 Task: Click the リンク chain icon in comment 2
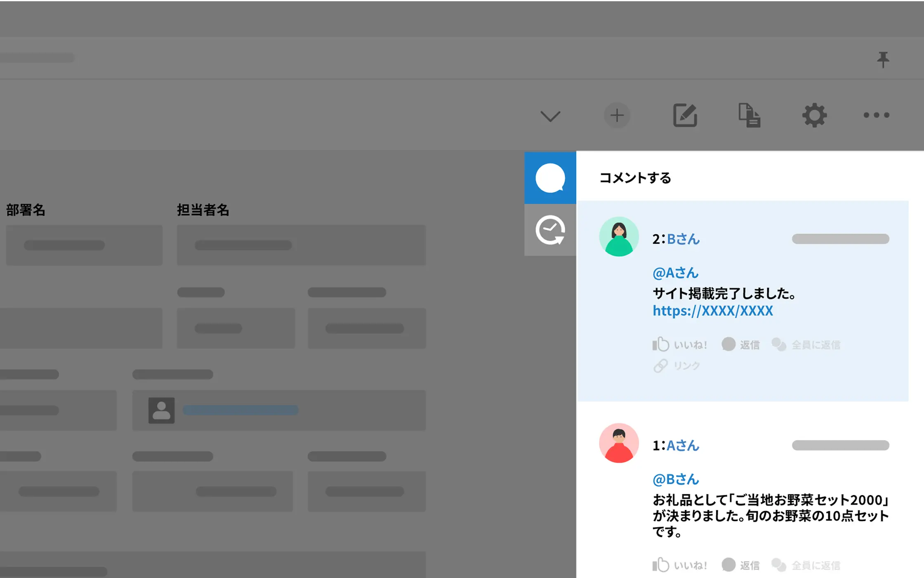pyautogui.click(x=661, y=366)
